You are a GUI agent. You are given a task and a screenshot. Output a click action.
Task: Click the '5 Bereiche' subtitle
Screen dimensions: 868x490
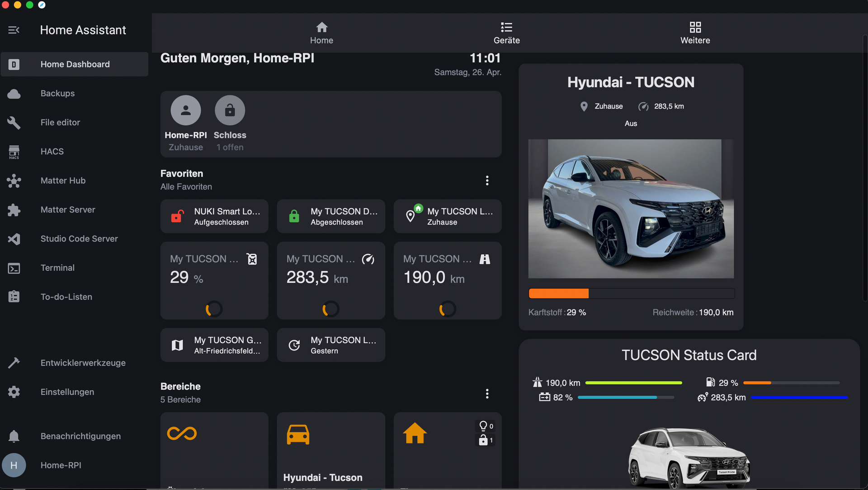[180, 400]
